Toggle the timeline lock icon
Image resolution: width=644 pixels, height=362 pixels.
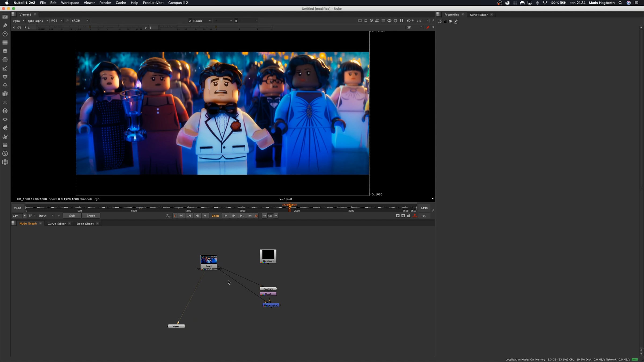point(409,216)
